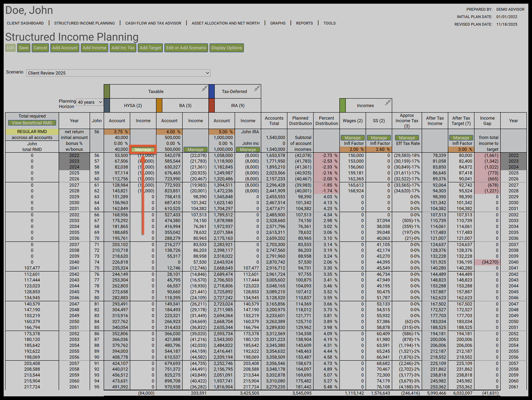Click the Cancel button
This screenshot has height=400, width=532.
[x=40, y=48]
